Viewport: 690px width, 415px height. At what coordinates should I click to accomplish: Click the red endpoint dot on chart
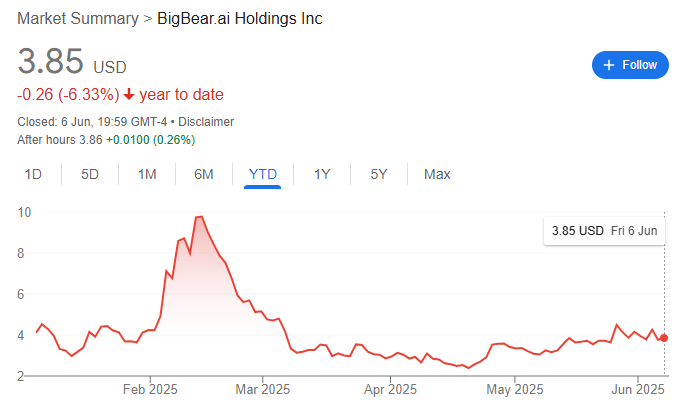tap(665, 338)
